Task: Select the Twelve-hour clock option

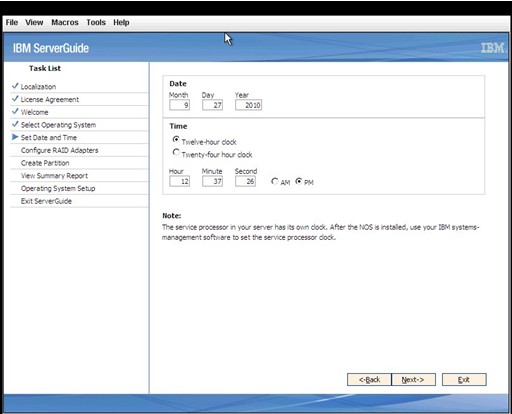Action: click(176, 139)
